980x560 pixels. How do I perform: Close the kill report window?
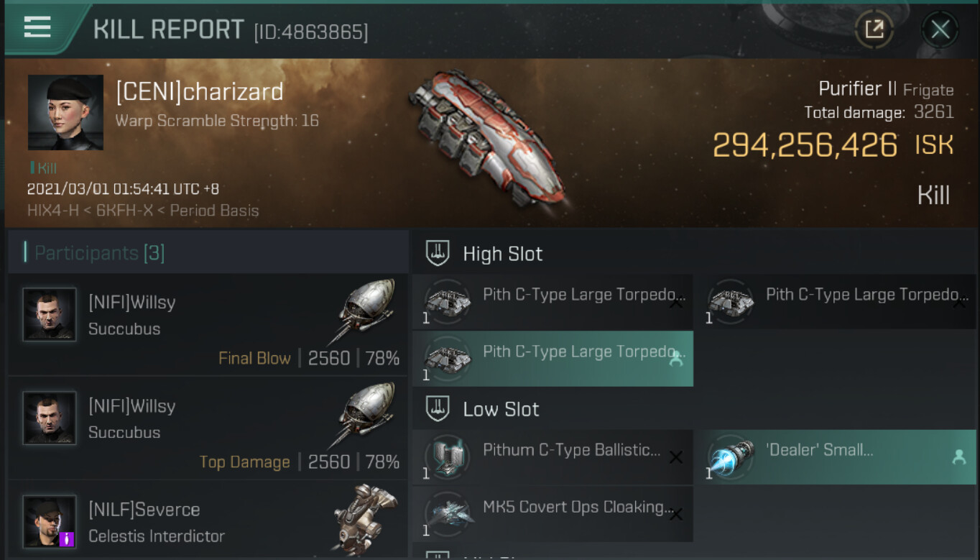click(x=940, y=29)
